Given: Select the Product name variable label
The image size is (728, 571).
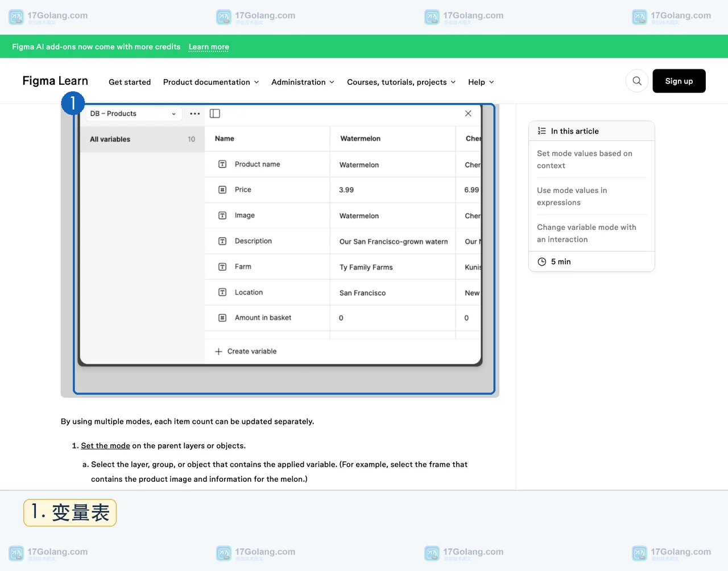Looking at the screenshot, I should [x=257, y=164].
